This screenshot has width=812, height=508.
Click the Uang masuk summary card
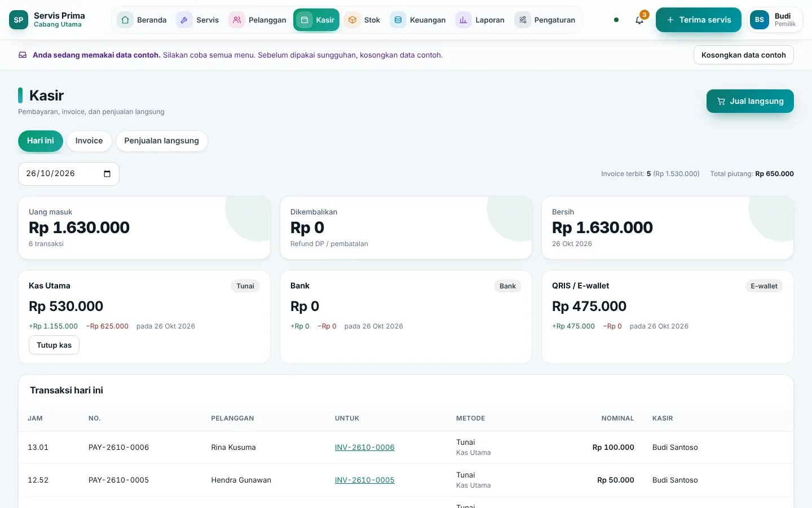coord(144,228)
